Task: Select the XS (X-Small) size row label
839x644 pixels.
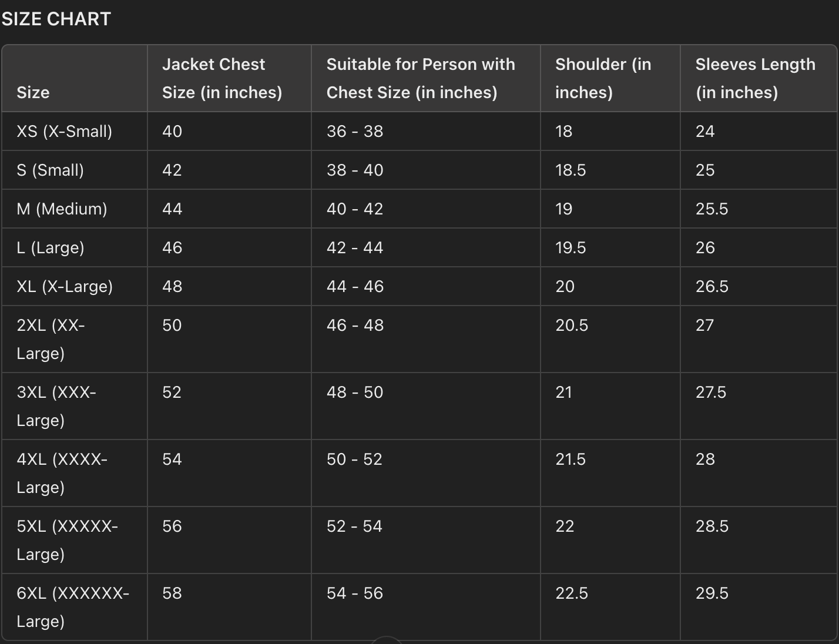Action: (64, 131)
